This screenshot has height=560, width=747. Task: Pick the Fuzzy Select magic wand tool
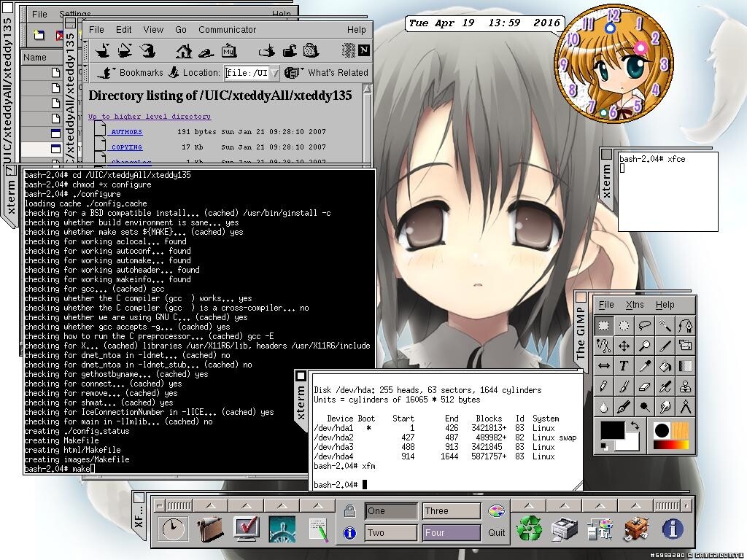[665, 325]
